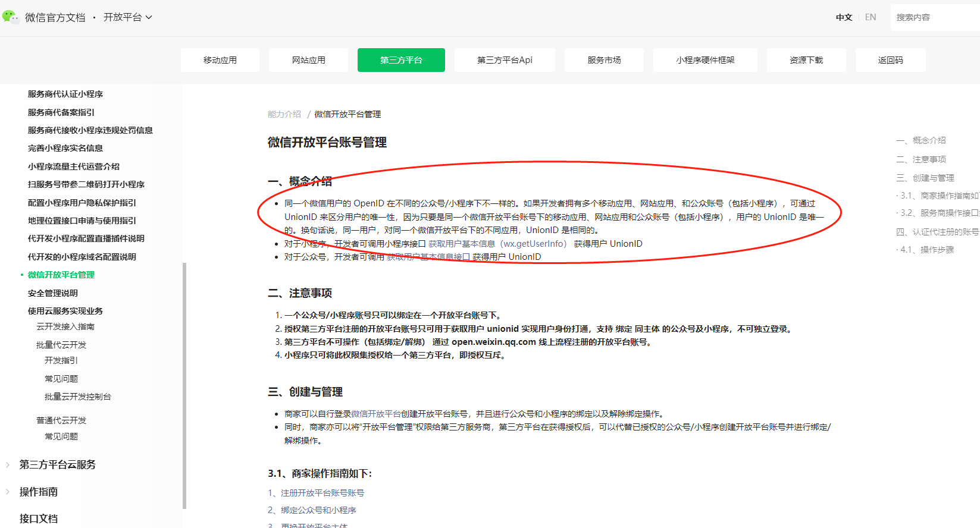
Task: Jump to 四、认证代注册的账号 in outline
Action: [938, 232]
